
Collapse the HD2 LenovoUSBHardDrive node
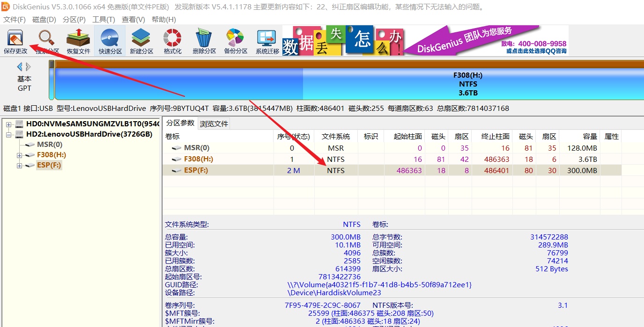pyautogui.click(x=8, y=135)
